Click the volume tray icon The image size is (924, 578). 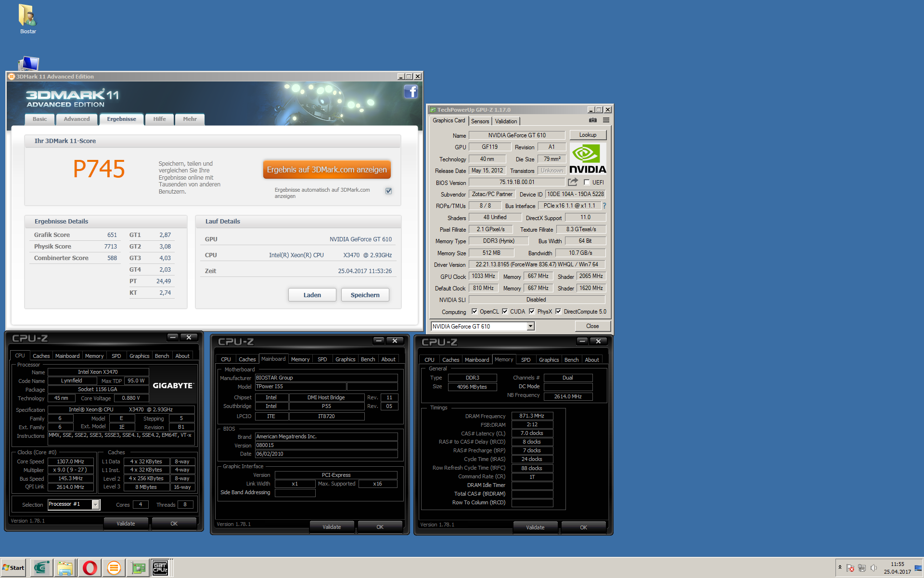[873, 568]
